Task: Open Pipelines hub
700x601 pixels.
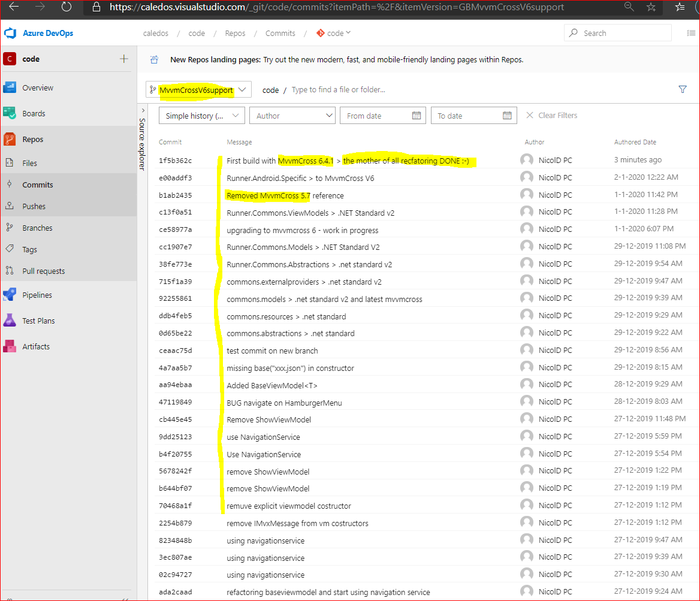Action: 37,295
